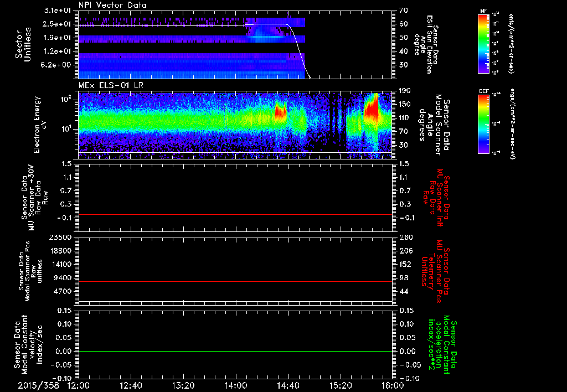Click the '12:40' time tick label

(131, 385)
